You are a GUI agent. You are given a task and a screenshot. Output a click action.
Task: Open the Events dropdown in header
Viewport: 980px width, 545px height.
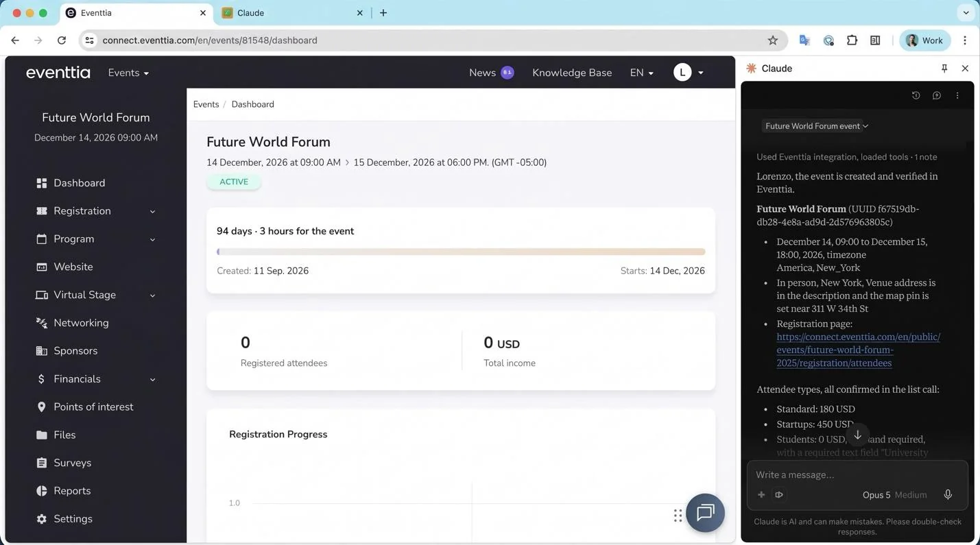click(128, 73)
